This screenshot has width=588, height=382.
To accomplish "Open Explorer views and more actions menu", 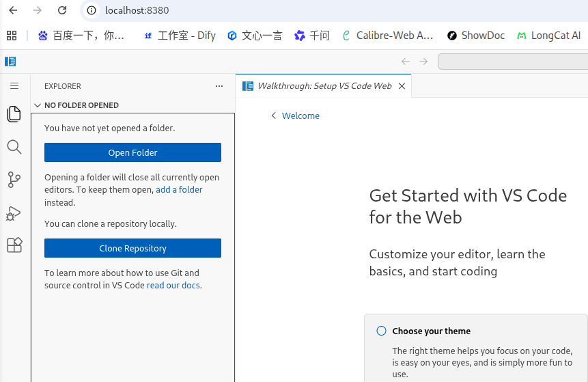I will (x=219, y=86).
